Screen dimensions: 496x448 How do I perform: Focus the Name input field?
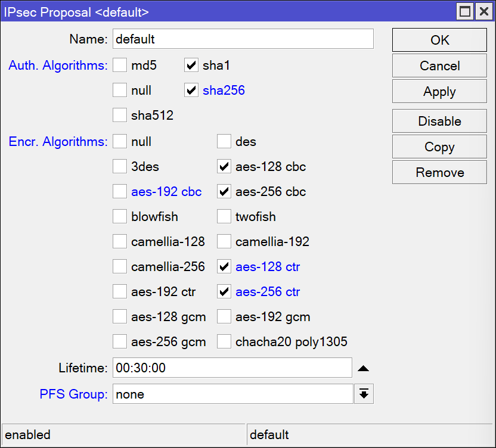tap(243, 39)
